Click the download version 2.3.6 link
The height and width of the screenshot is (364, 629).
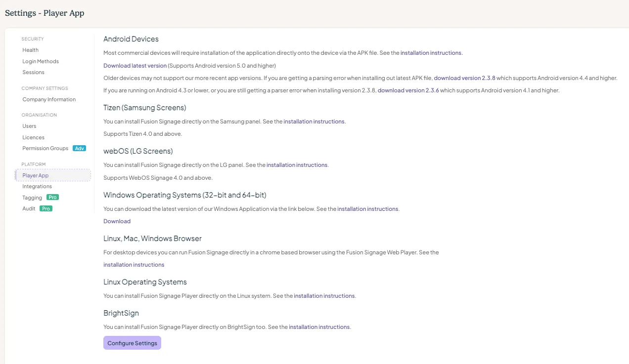pos(408,90)
